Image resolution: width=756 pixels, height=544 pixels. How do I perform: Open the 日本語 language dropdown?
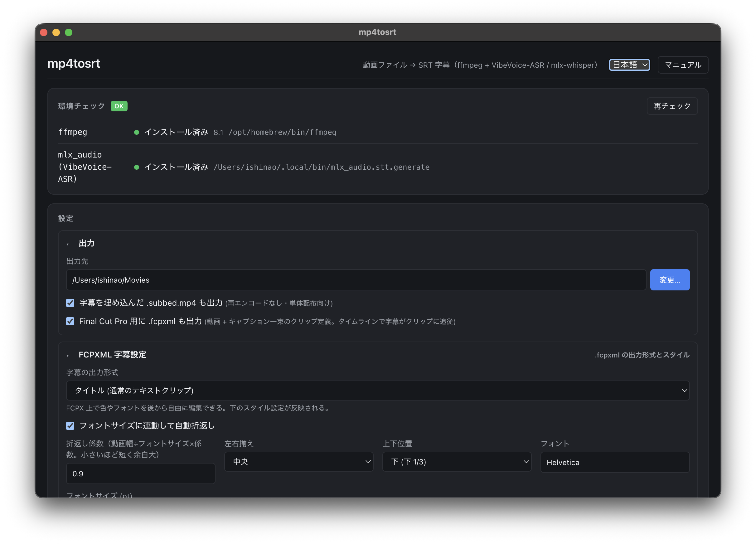[629, 65]
